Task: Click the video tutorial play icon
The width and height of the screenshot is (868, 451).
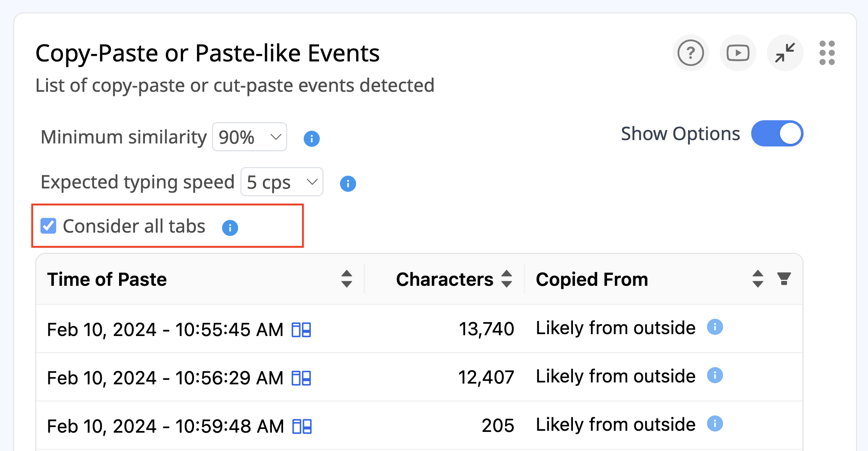Action: [738, 53]
